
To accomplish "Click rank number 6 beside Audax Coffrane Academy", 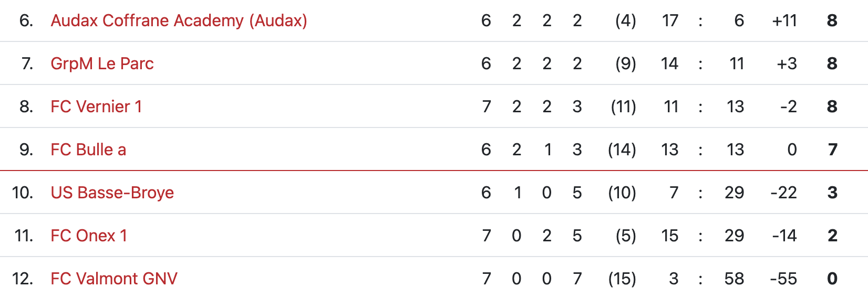I will coord(26,20).
